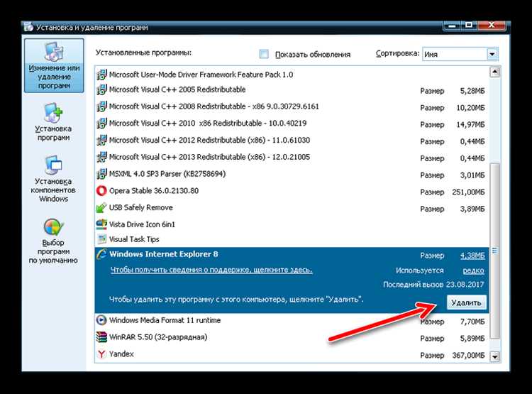Click icon of Microsoft User-Mode Driver Framework
The image size is (532, 394).
coord(101,75)
